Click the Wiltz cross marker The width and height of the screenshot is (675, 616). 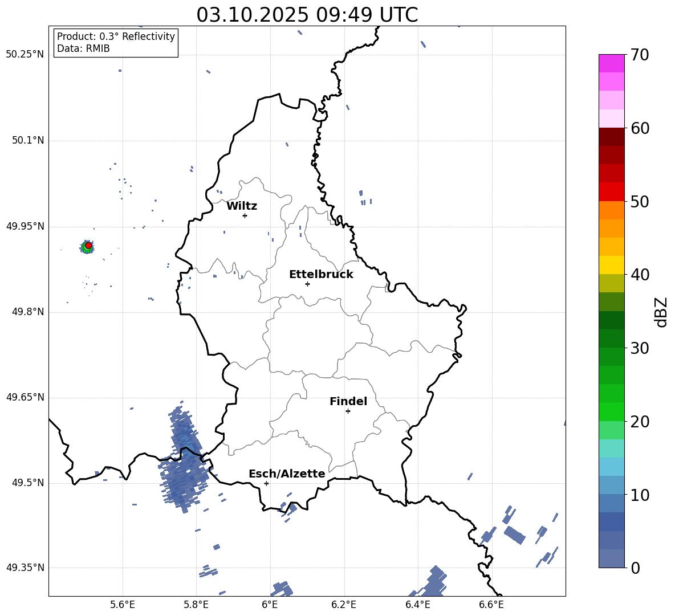(x=245, y=215)
